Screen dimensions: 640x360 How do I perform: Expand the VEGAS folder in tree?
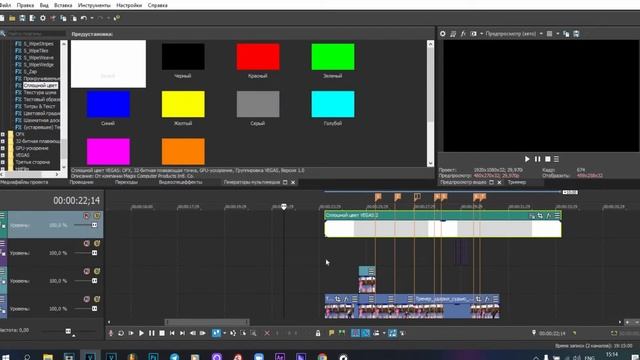pyautogui.click(x=2, y=155)
